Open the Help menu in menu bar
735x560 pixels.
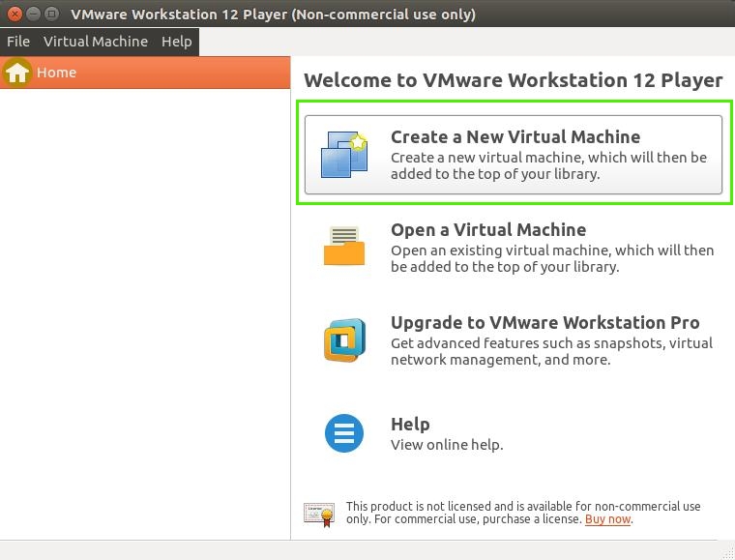[x=177, y=42]
